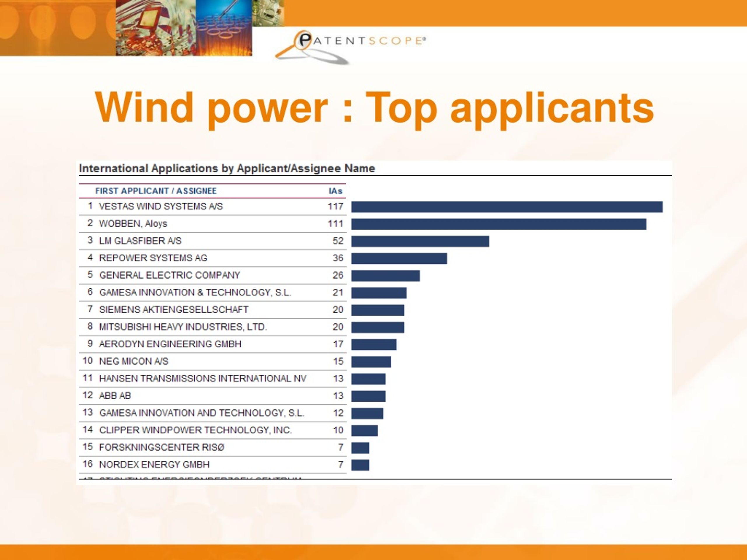Click the IA count 111 for Wobben

(335, 223)
